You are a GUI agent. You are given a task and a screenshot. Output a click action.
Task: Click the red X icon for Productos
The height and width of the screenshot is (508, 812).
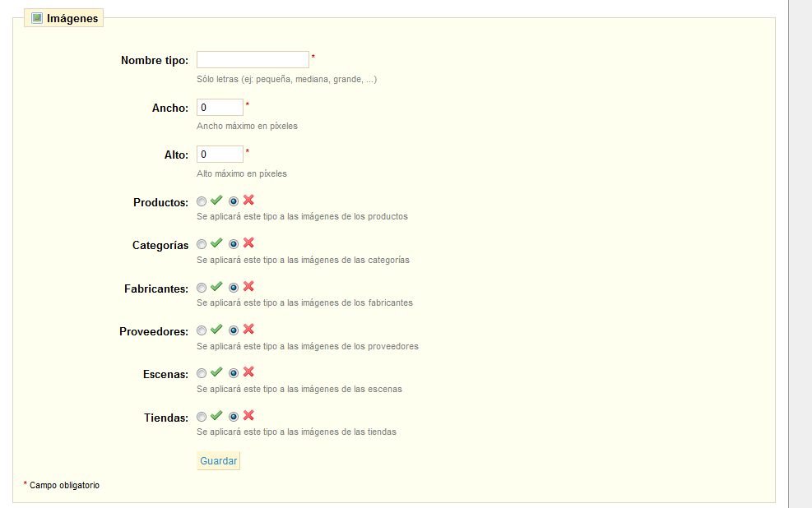click(x=247, y=200)
